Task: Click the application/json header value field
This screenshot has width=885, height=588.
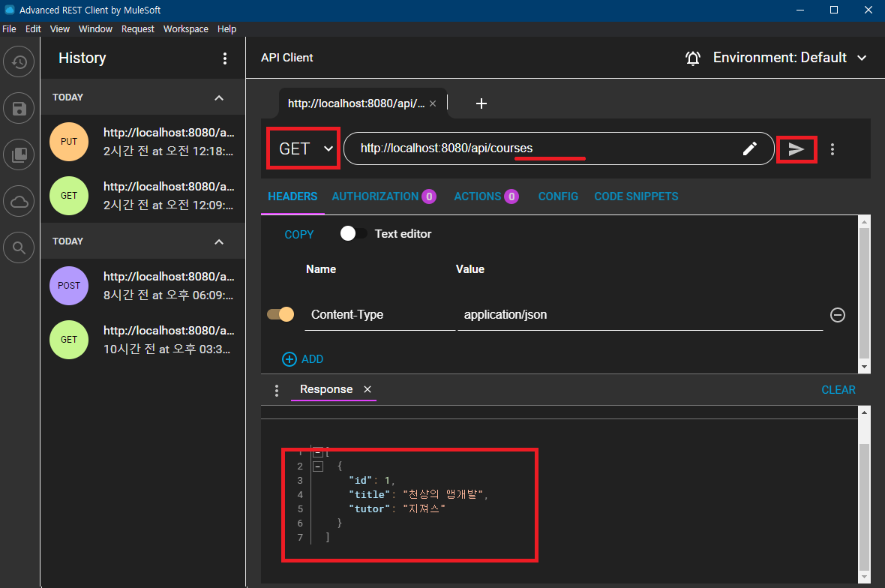Action: click(640, 315)
